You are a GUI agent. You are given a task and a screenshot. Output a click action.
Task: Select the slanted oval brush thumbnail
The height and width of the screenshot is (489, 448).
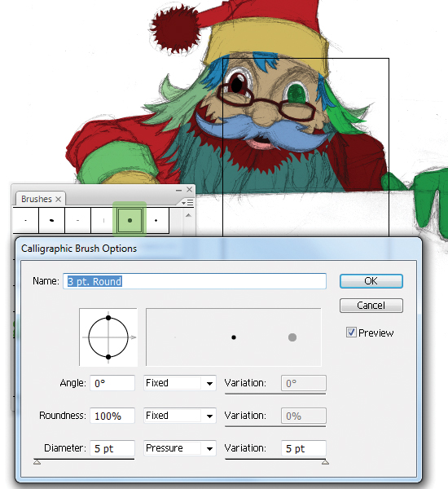tap(52, 221)
